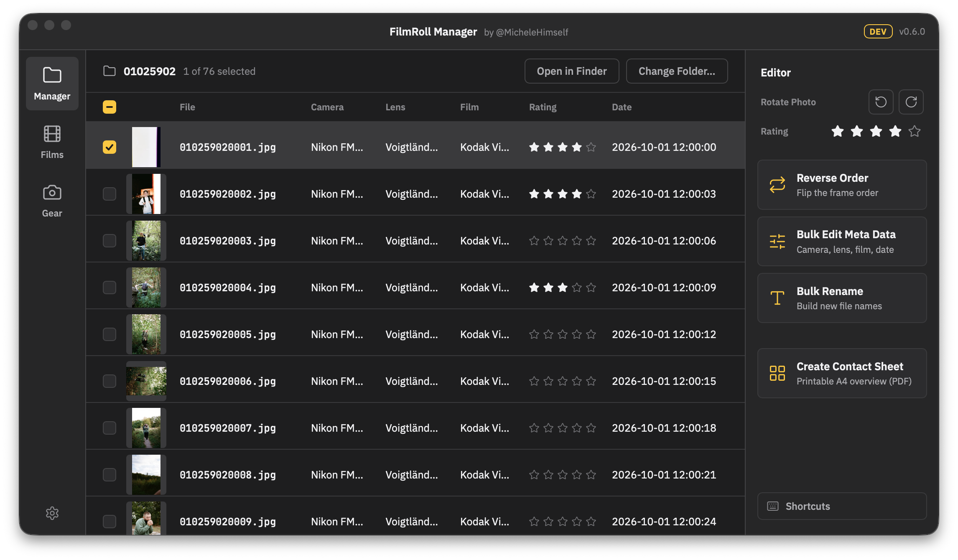Open the Bulk Edit Meta Data card

point(842,242)
